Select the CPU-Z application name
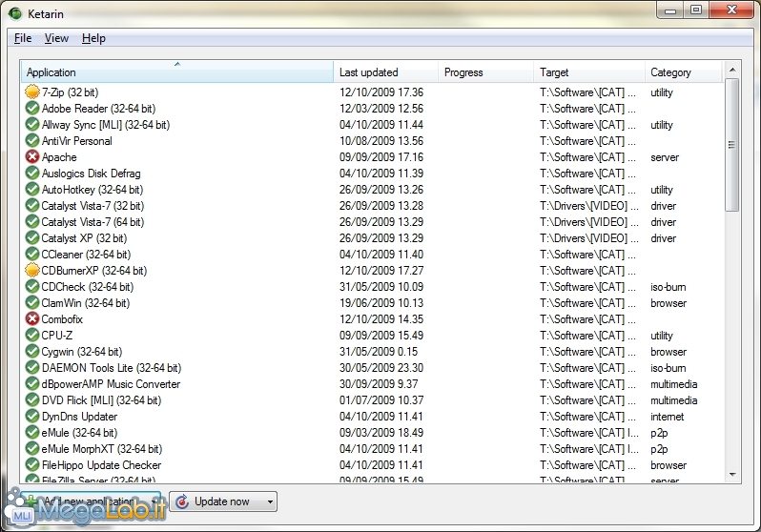761x532 pixels. 57,335
